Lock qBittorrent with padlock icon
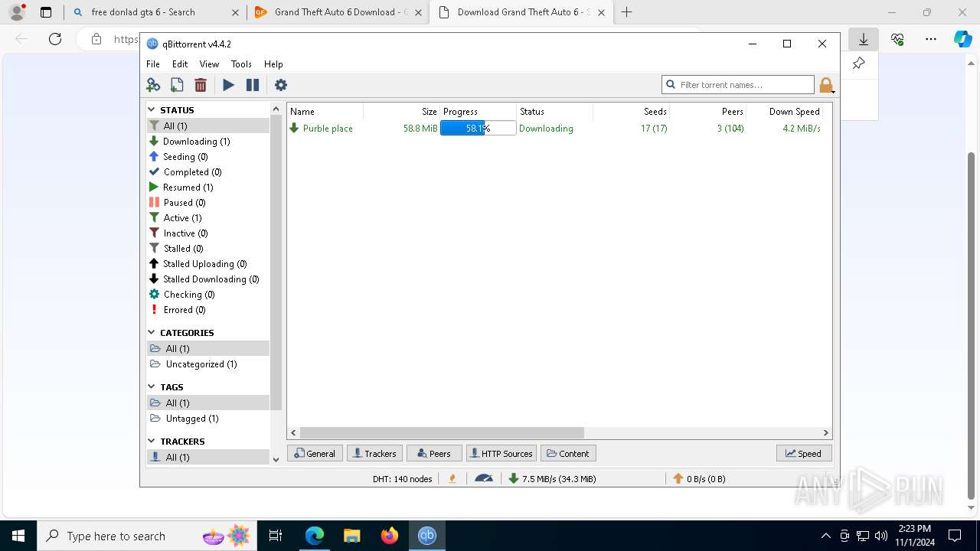Viewport: 980px width, 551px height. tap(826, 85)
